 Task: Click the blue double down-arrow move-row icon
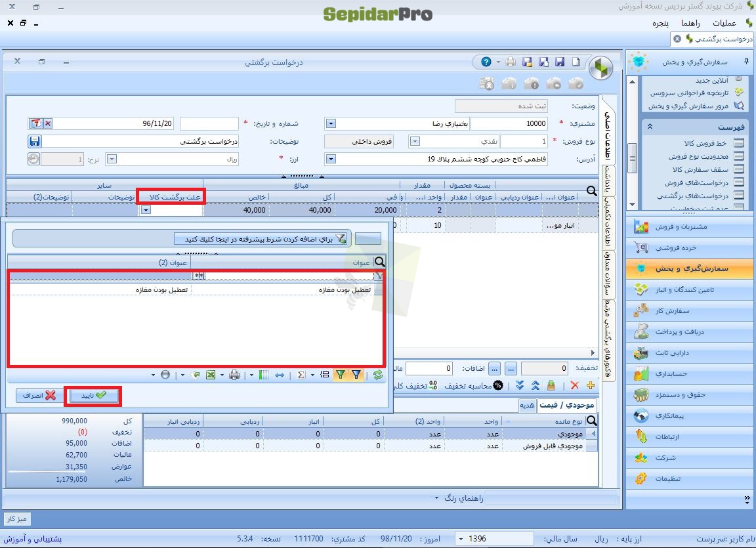click(x=519, y=385)
